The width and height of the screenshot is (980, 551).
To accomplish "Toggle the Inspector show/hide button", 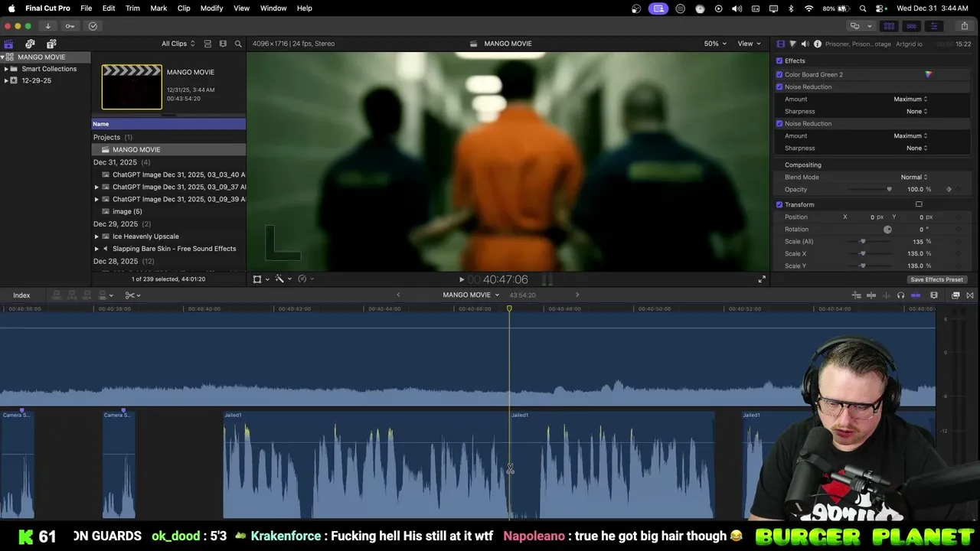I will pos(933,26).
